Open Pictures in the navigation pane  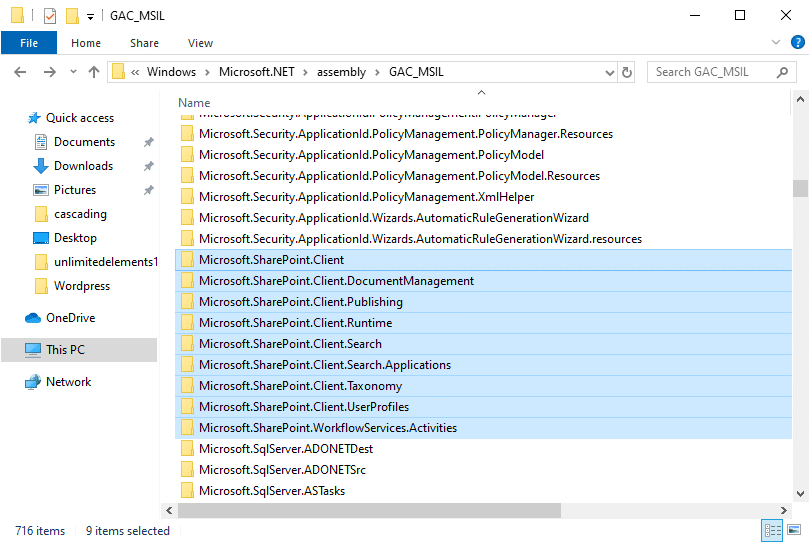point(75,190)
